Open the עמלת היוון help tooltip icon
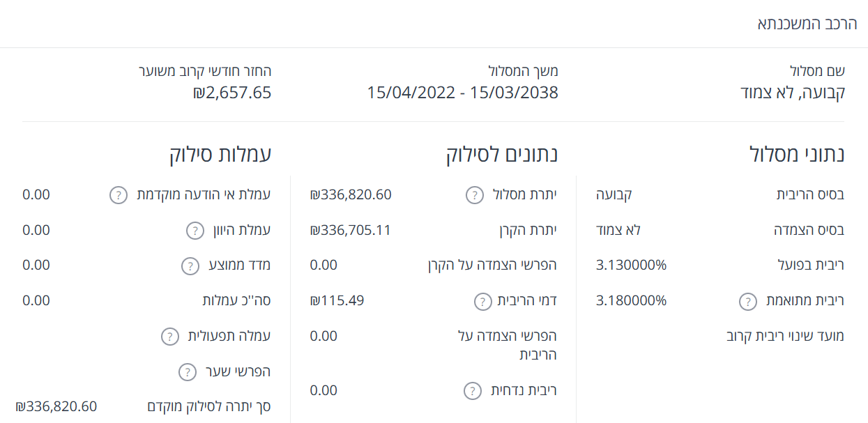The width and height of the screenshot is (868, 423). [x=195, y=231]
